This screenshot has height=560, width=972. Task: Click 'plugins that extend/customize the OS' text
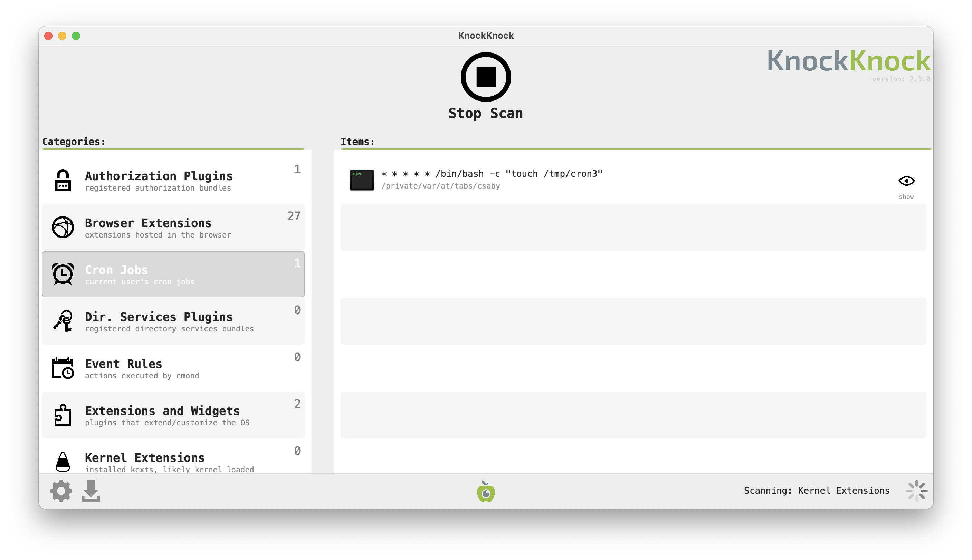pos(167,423)
